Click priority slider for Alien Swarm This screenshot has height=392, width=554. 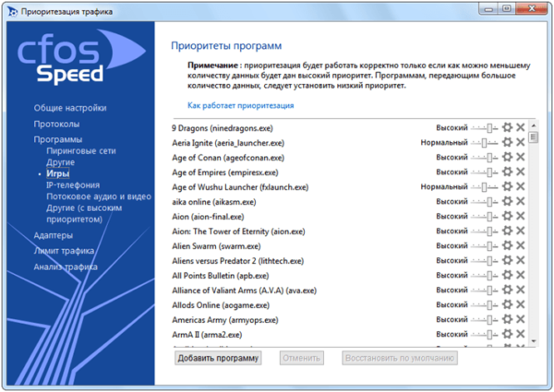(485, 246)
